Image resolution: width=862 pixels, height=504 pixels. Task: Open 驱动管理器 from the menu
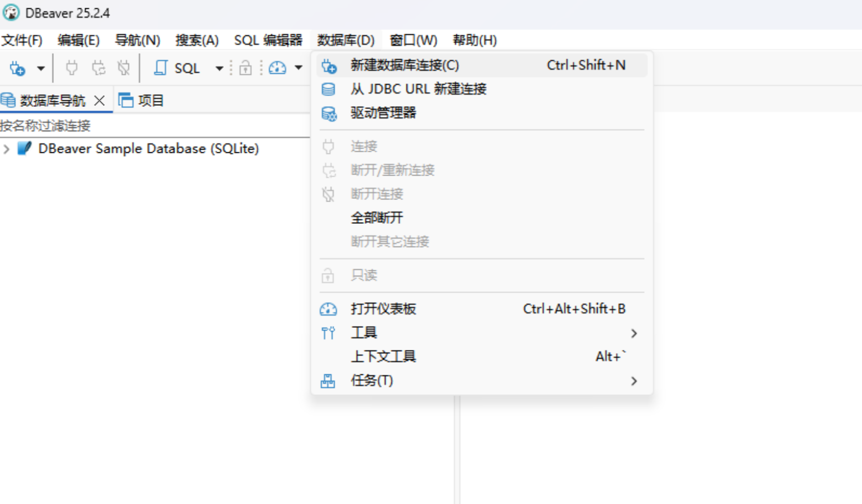click(481, 113)
